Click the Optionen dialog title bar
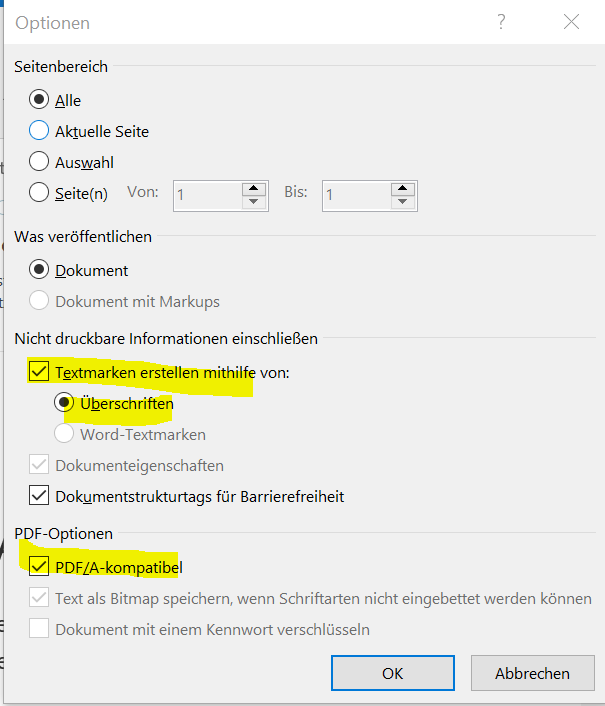 point(250,22)
